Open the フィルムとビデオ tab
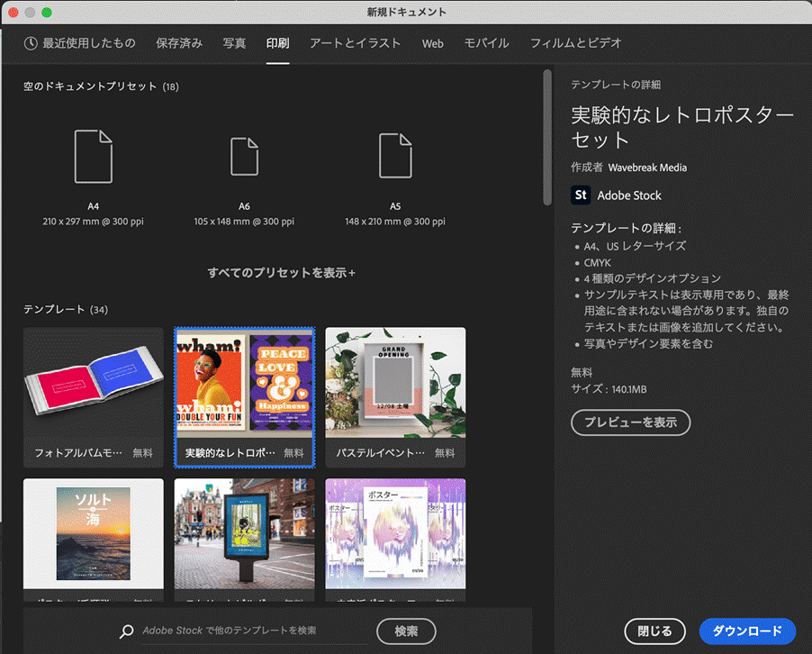812x654 pixels. coord(575,43)
